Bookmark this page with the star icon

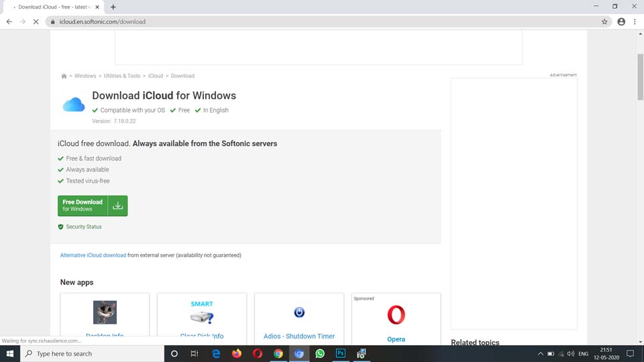tap(604, 21)
